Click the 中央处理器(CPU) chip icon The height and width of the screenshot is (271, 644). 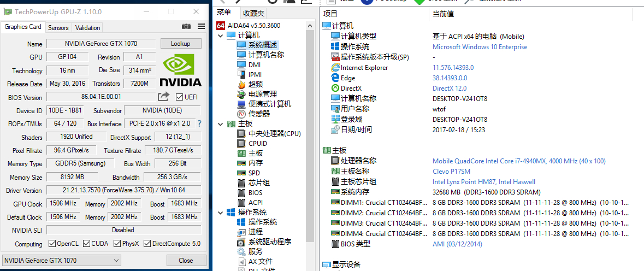click(241, 133)
